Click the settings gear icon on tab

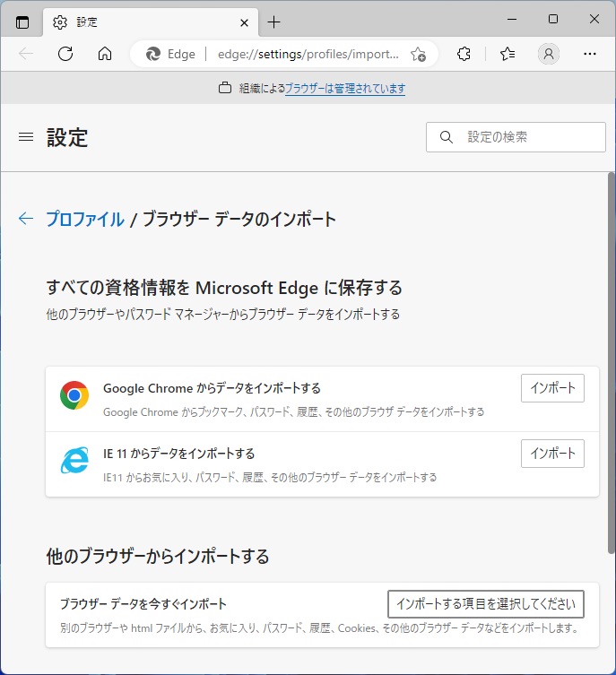pyautogui.click(x=60, y=22)
